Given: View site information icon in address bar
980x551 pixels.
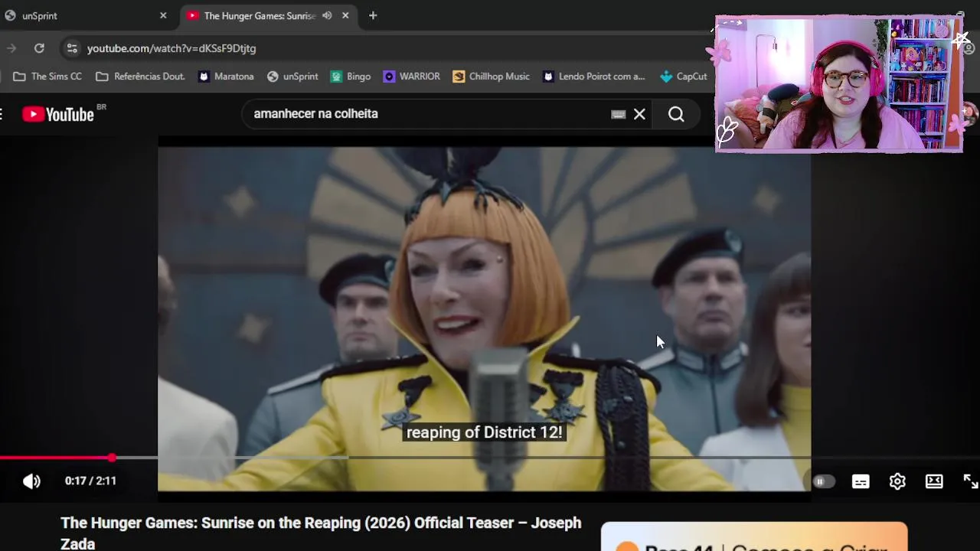Looking at the screenshot, I should (x=71, y=48).
